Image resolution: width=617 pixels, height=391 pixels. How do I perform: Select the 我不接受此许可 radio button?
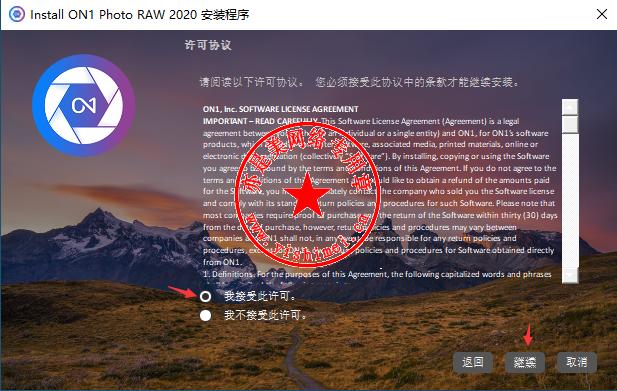pyautogui.click(x=205, y=315)
